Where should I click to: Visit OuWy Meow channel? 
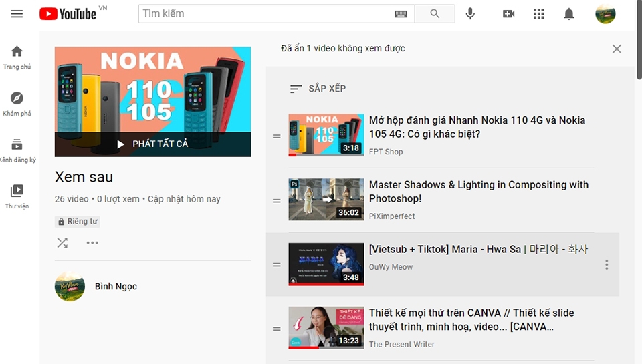tap(391, 267)
